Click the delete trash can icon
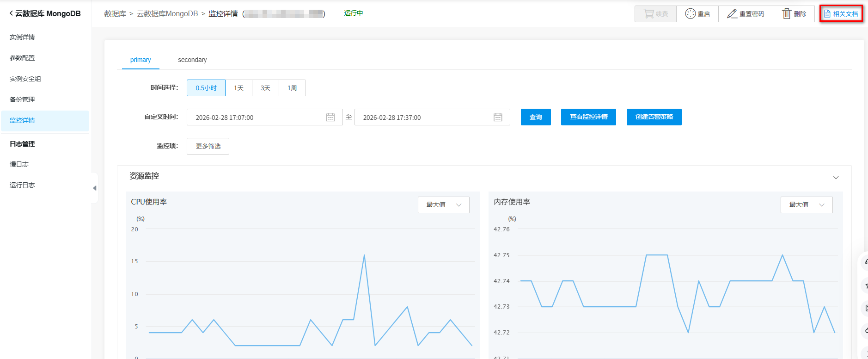 pyautogui.click(x=786, y=14)
